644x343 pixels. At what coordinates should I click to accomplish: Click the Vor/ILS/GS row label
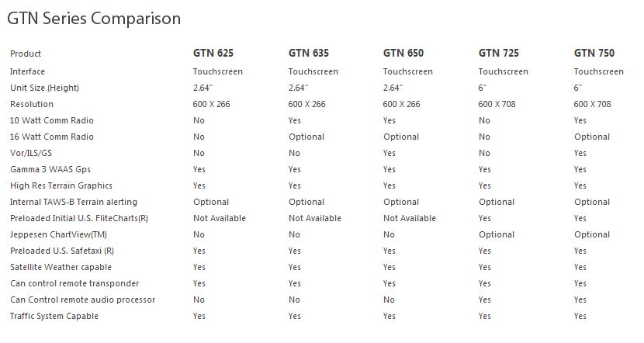pyautogui.click(x=31, y=153)
